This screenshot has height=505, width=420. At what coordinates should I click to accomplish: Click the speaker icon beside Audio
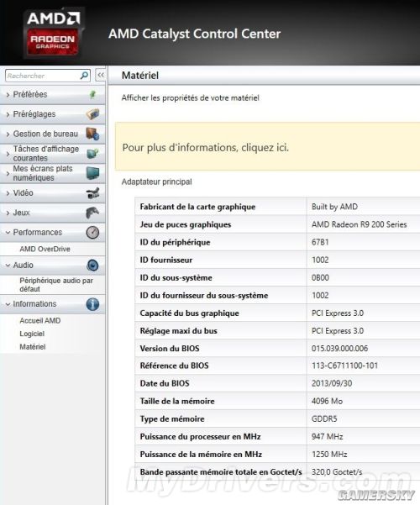[x=92, y=265]
